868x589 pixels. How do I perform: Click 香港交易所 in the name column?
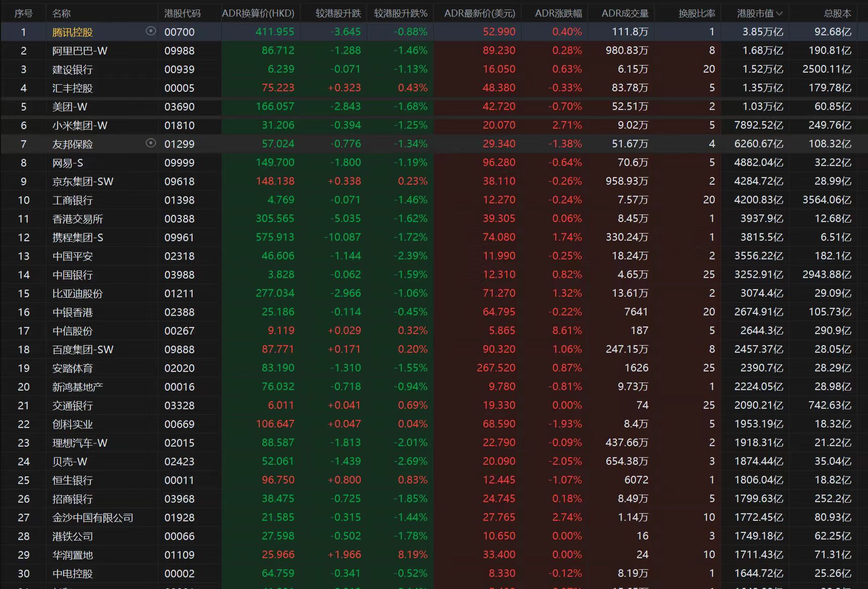(78, 219)
